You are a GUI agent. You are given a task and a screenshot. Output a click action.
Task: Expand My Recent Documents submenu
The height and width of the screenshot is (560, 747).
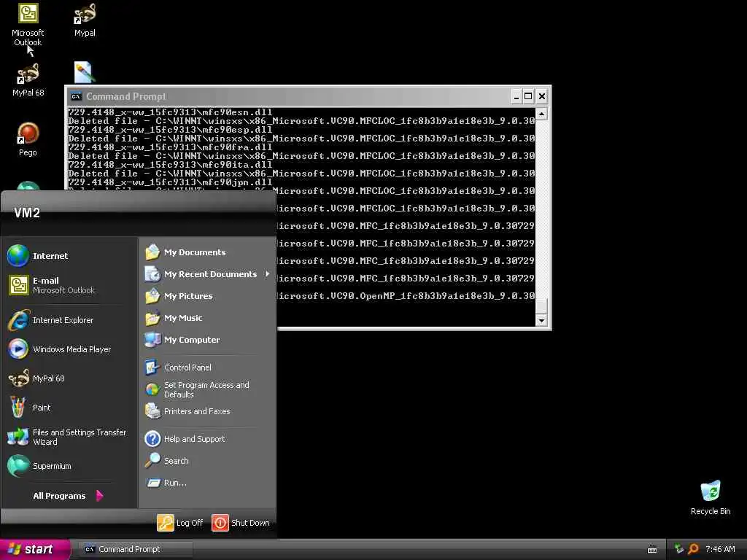(208, 274)
